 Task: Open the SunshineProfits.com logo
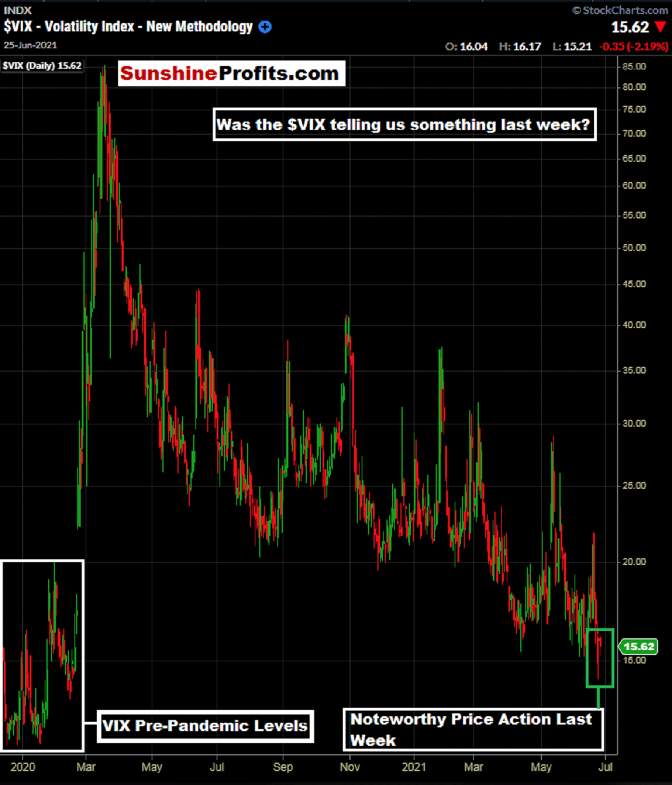coord(231,73)
